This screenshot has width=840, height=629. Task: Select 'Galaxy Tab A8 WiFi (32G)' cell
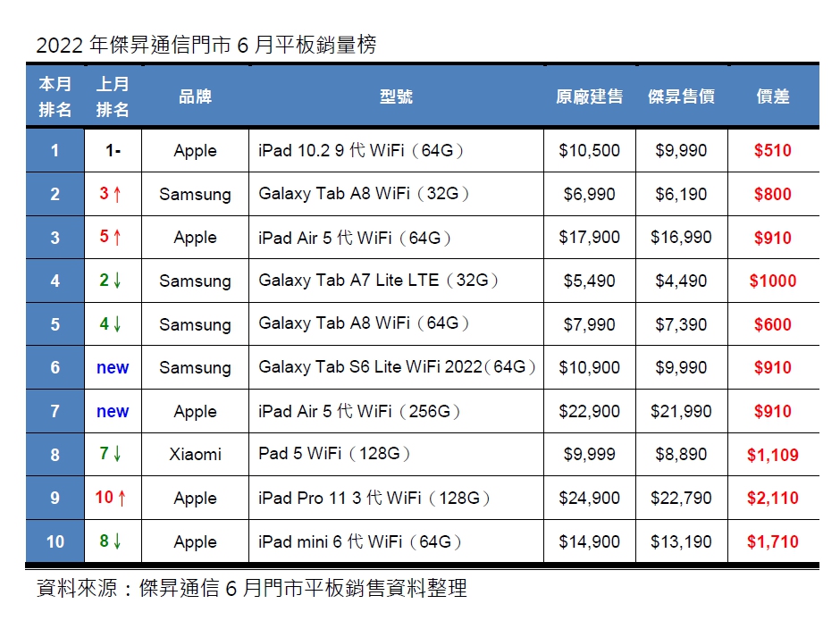396,194
